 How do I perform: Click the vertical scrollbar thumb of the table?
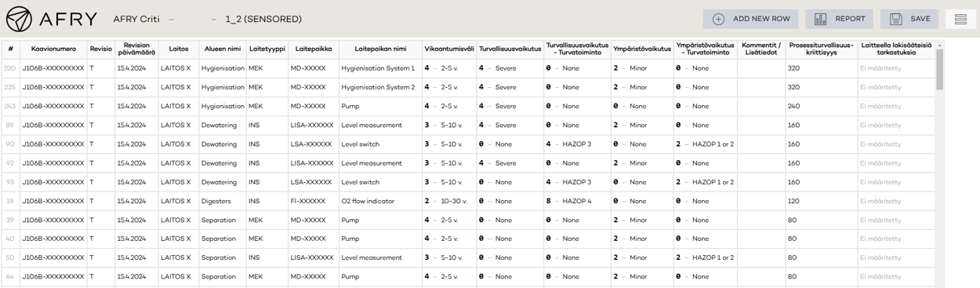939,69
